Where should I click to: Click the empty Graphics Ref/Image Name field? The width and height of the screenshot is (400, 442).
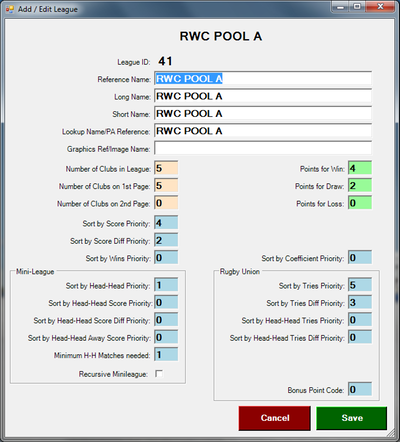pyautogui.click(x=263, y=148)
